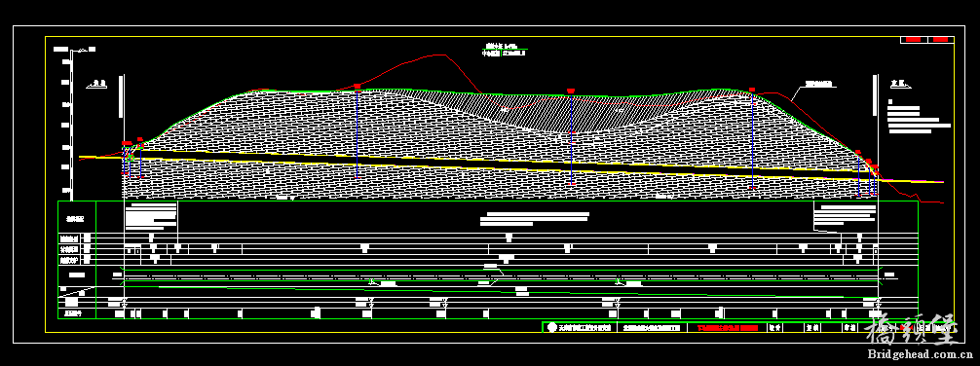980x366 pixels.
Task: Click the vertical elevation scale axis on left
Action: click(72, 125)
